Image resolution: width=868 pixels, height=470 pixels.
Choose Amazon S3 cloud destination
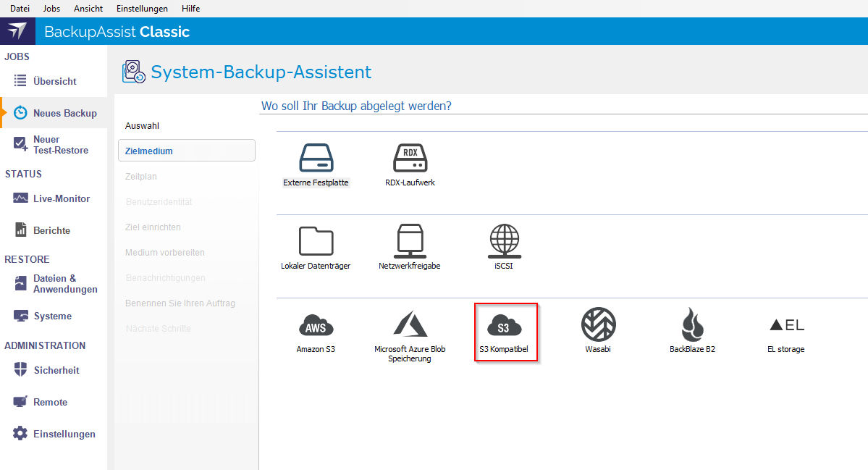(x=316, y=324)
